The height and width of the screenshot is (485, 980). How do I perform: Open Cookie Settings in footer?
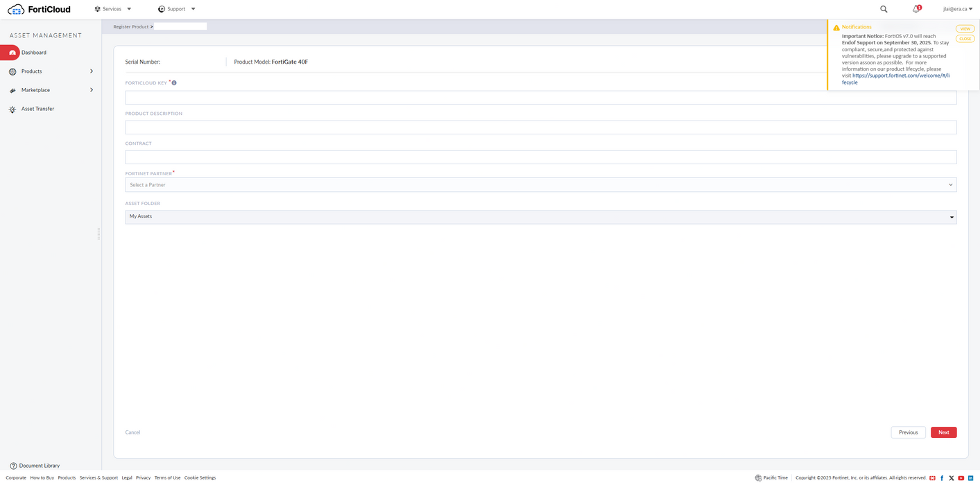[200, 477]
